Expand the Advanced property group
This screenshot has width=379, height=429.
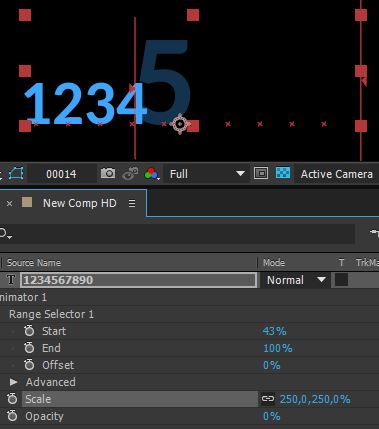(x=13, y=382)
